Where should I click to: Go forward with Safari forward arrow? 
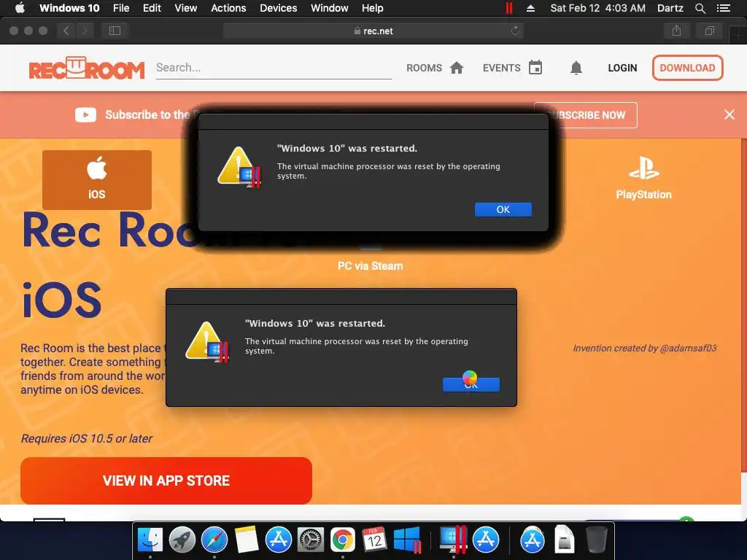coord(85,31)
